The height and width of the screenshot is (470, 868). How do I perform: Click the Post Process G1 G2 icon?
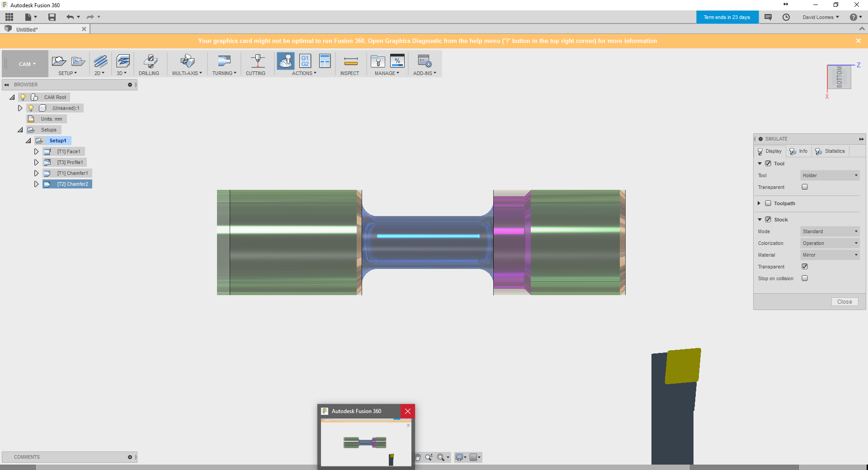(x=305, y=61)
